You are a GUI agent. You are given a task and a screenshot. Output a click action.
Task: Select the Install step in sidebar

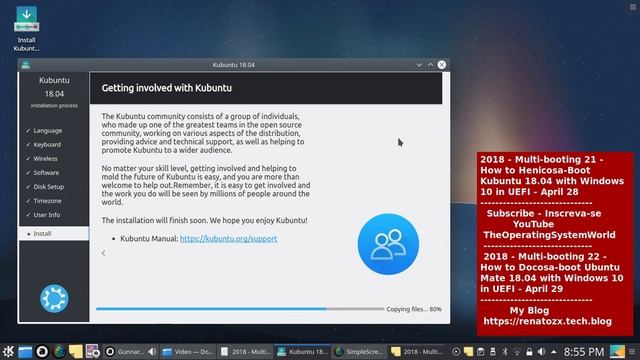pyautogui.click(x=54, y=233)
